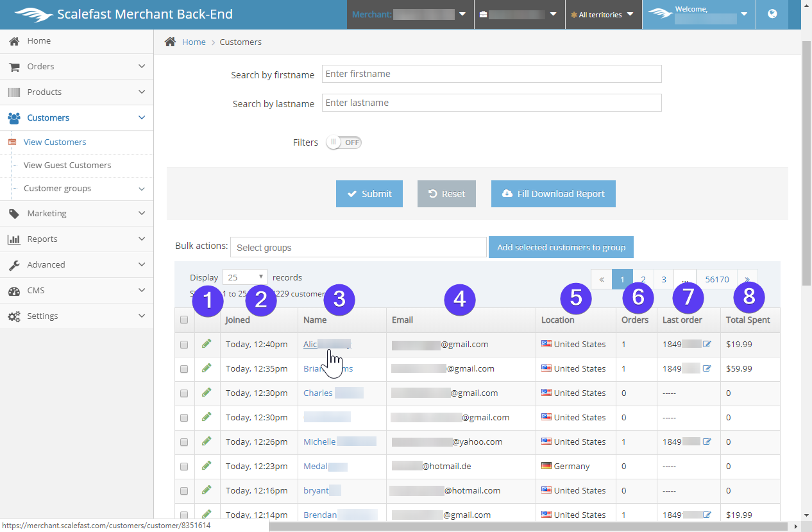Click the home icon in breadcrumb
Screen dimensions: 812x532
tap(170, 42)
